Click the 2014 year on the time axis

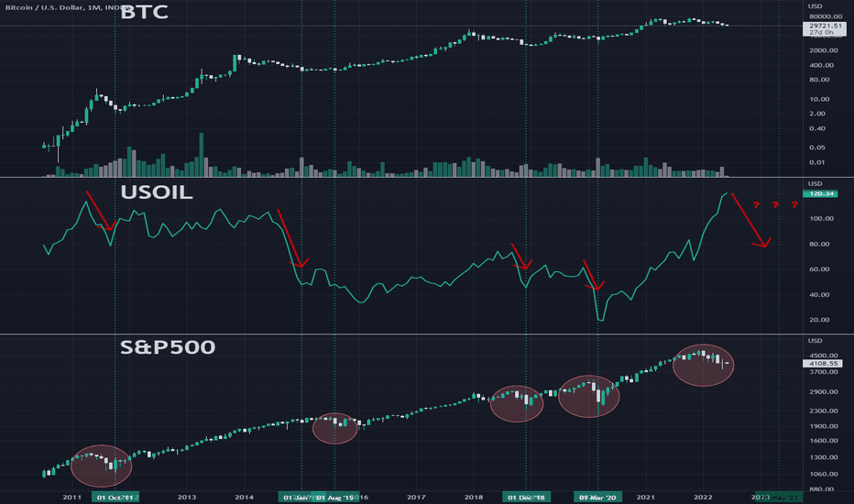[x=244, y=497]
